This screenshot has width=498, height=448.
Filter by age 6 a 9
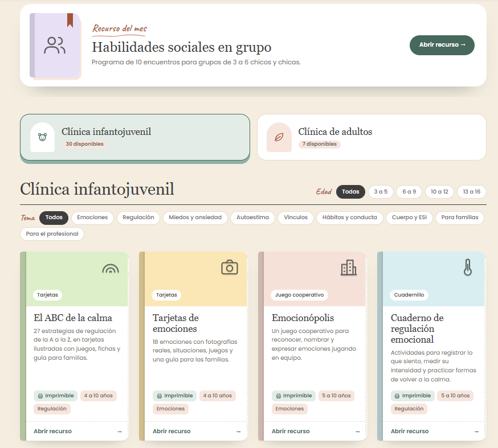tap(409, 192)
